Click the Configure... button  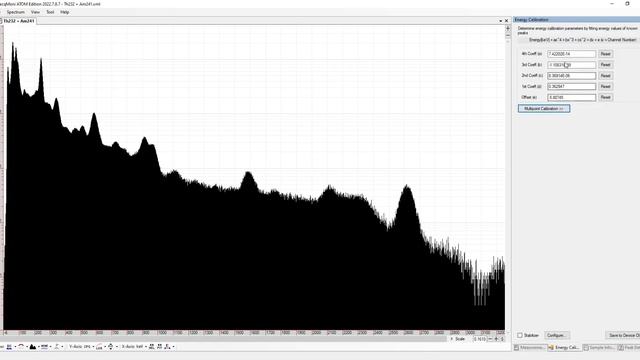pyautogui.click(x=556, y=336)
